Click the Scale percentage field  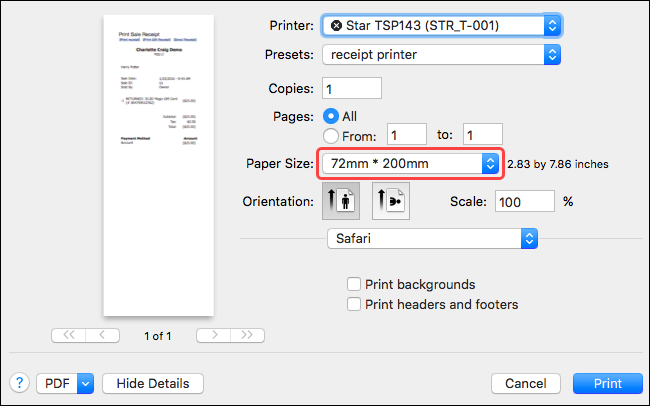pos(525,202)
